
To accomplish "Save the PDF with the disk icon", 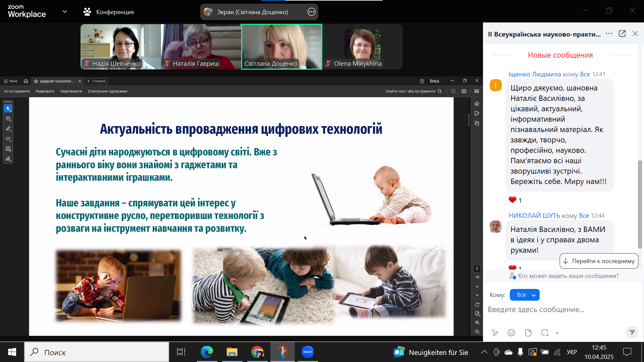I will [x=453, y=91].
